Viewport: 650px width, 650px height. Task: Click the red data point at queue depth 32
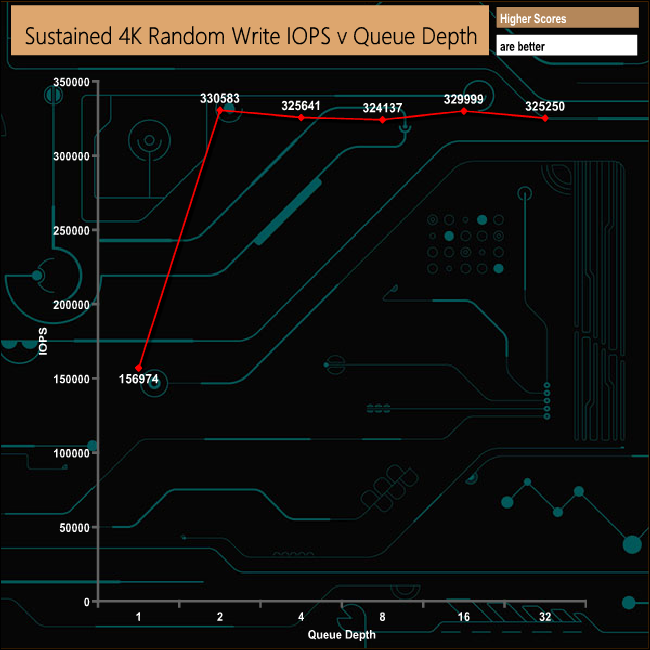click(x=545, y=118)
